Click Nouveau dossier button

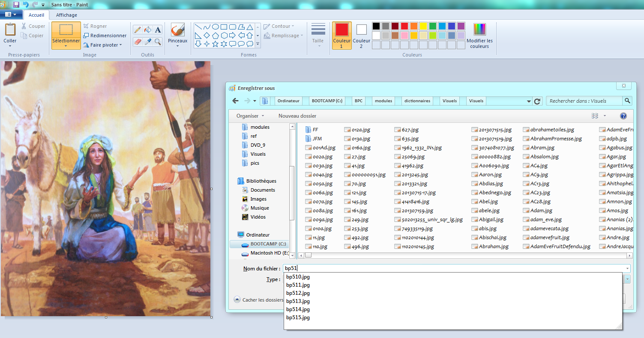tap(297, 116)
